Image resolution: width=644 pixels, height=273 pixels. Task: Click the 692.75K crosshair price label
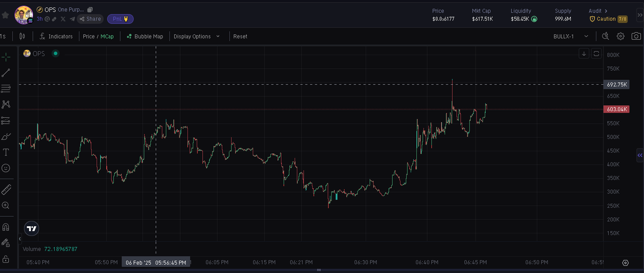[617, 85]
